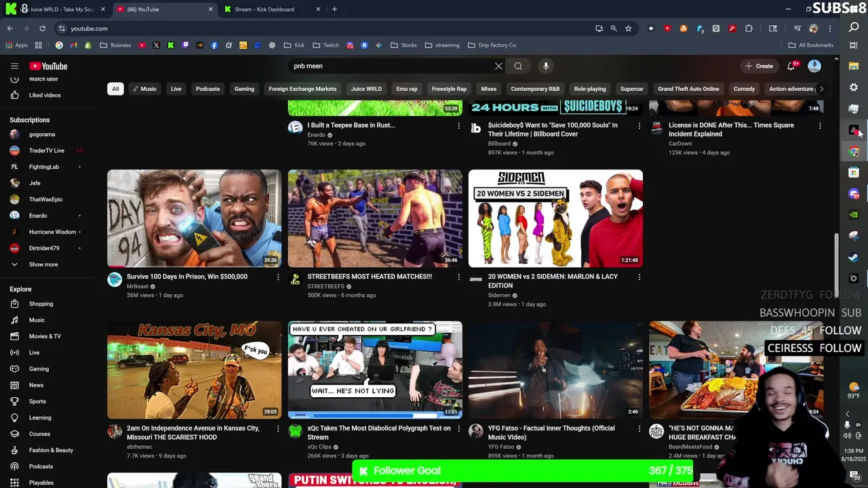Select the Podcasts filter chip

pyautogui.click(x=208, y=89)
